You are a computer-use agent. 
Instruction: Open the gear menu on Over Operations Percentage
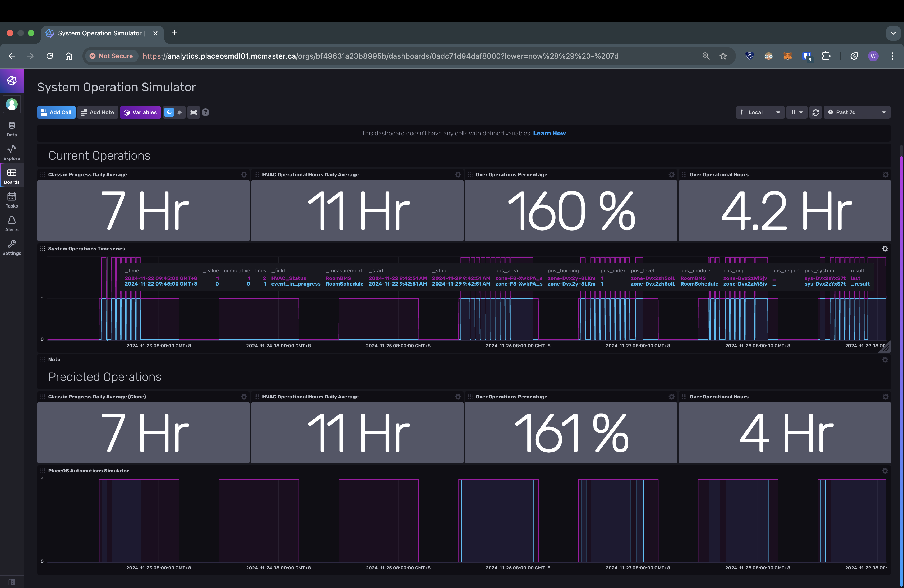pyautogui.click(x=671, y=175)
